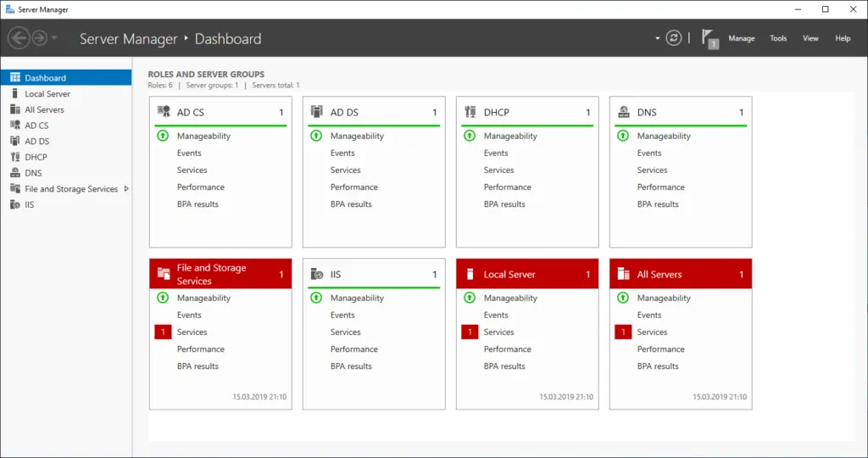Open the DNS tile title
Screen dimensions: 868x458
647,113
